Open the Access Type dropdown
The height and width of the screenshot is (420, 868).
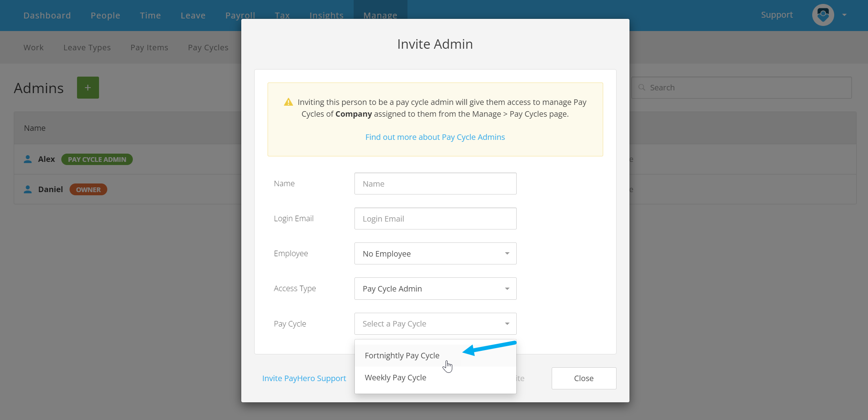[435, 289]
